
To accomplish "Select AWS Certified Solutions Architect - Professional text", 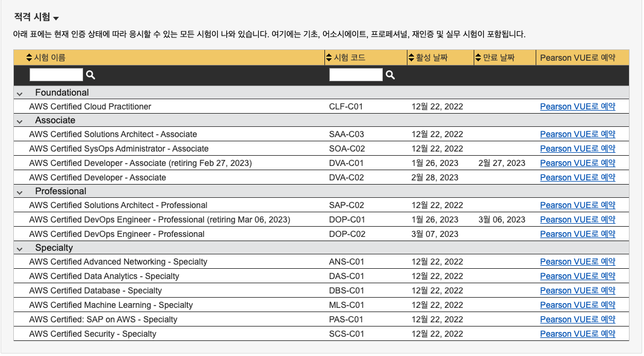I will [x=118, y=205].
